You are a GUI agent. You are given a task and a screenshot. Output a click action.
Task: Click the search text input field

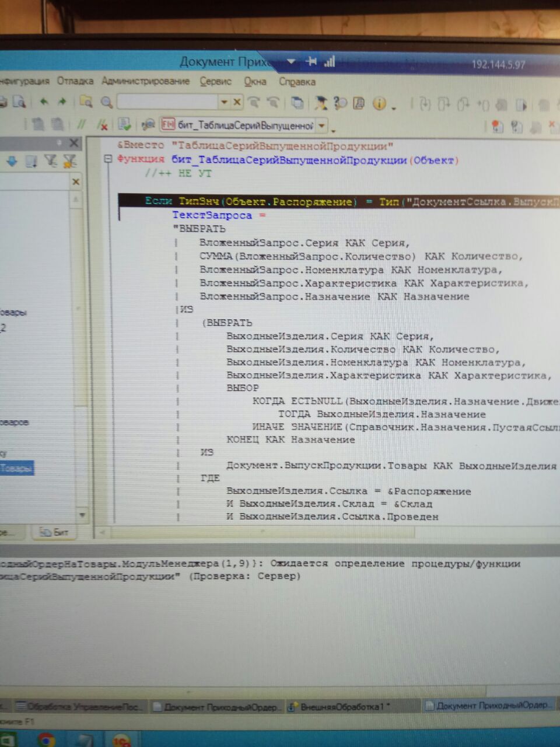[x=167, y=102]
